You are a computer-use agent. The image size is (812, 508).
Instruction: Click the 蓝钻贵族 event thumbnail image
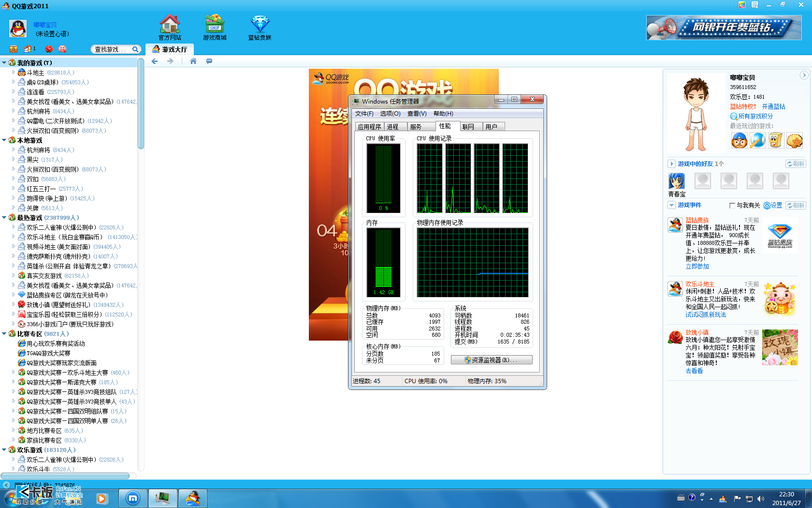(x=780, y=237)
